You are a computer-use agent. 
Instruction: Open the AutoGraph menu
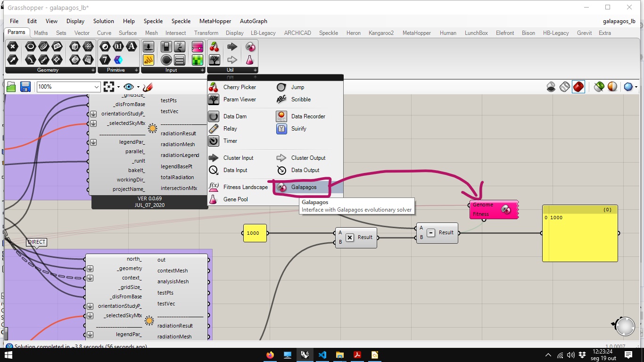(x=254, y=21)
